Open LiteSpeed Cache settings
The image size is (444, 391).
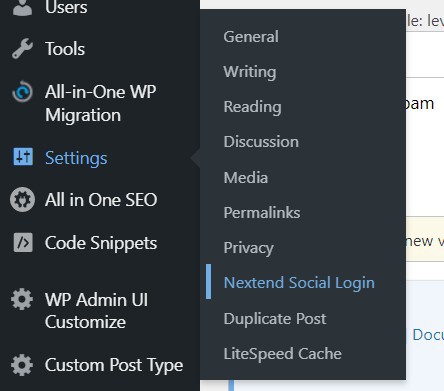point(282,354)
